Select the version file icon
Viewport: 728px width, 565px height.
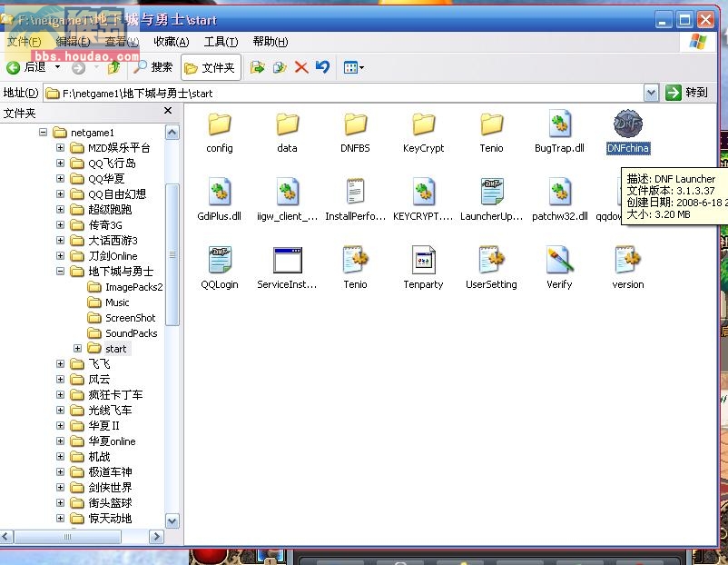click(x=628, y=259)
